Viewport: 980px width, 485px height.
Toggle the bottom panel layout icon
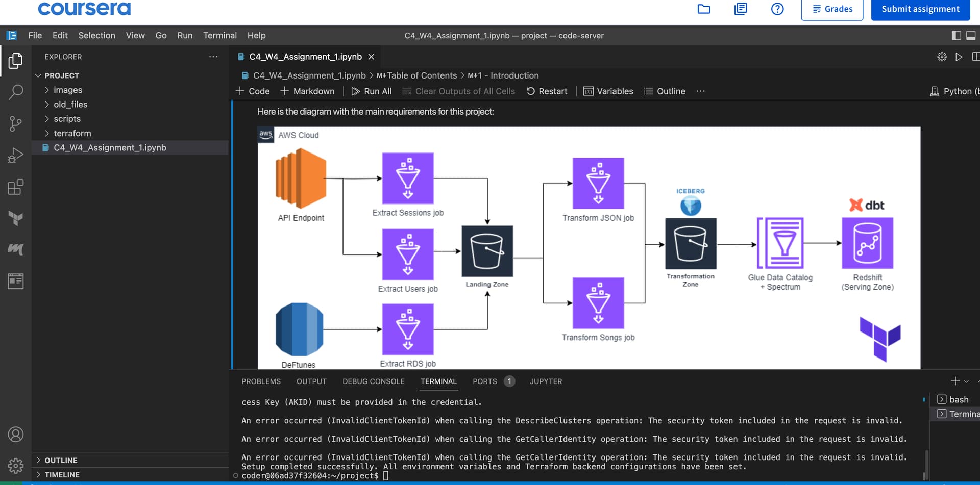pyautogui.click(x=971, y=35)
